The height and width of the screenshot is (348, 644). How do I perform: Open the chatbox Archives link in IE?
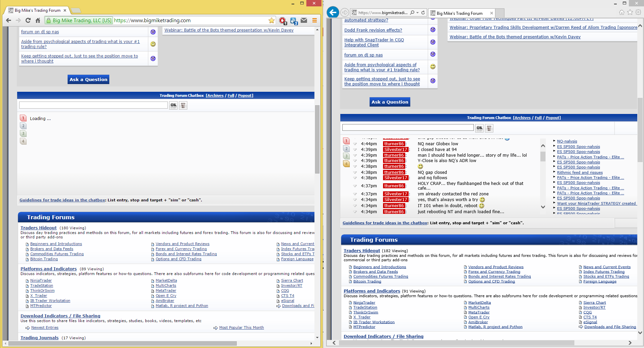point(523,118)
